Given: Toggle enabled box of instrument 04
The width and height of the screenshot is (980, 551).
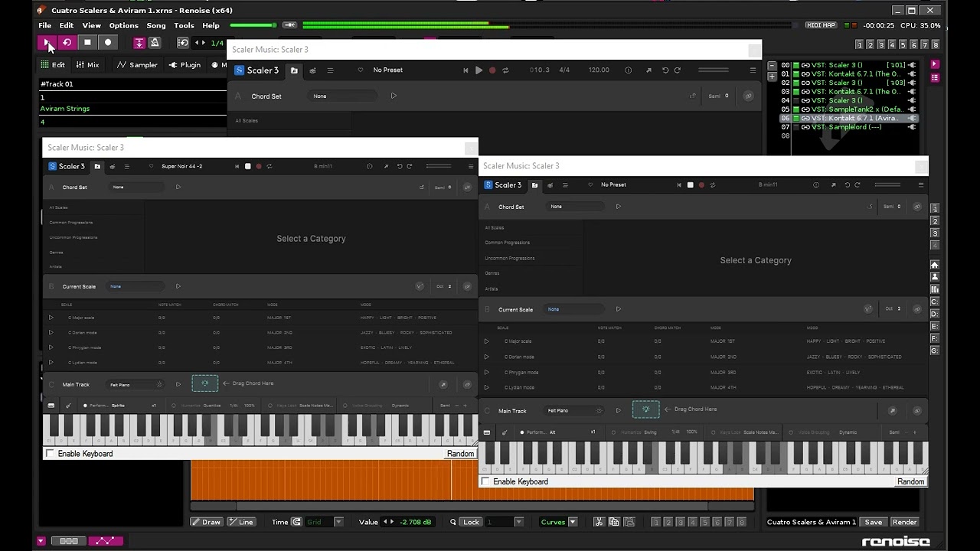Looking at the screenshot, I should pos(796,100).
